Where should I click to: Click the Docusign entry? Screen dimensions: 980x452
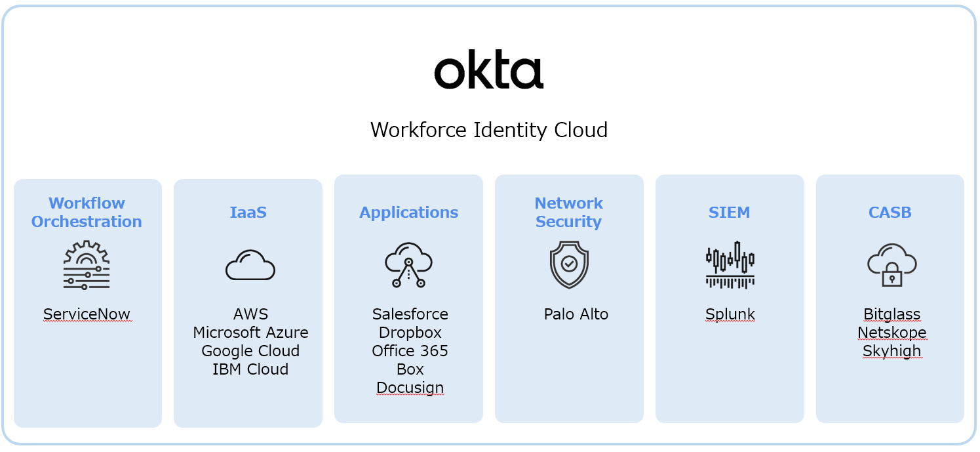(x=410, y=388)
